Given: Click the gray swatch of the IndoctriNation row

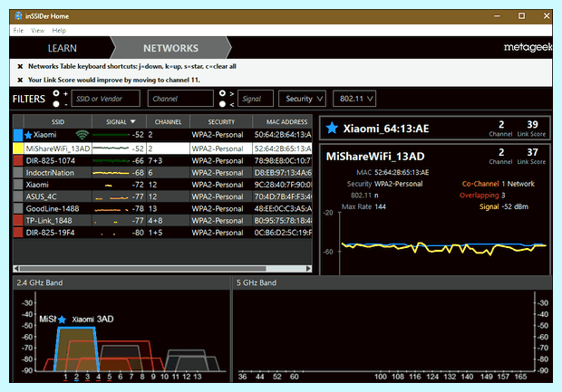Looking at the screenshot, I should pos(18,173).
